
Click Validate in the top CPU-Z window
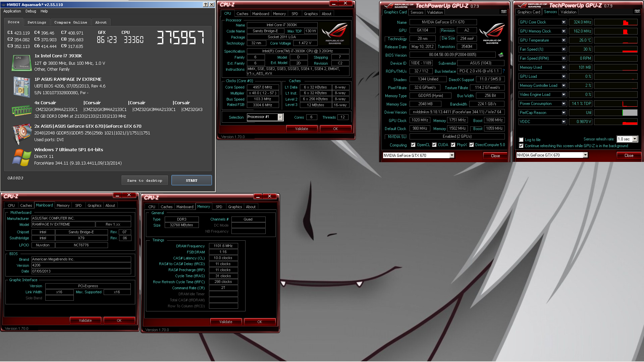point(302,129)
